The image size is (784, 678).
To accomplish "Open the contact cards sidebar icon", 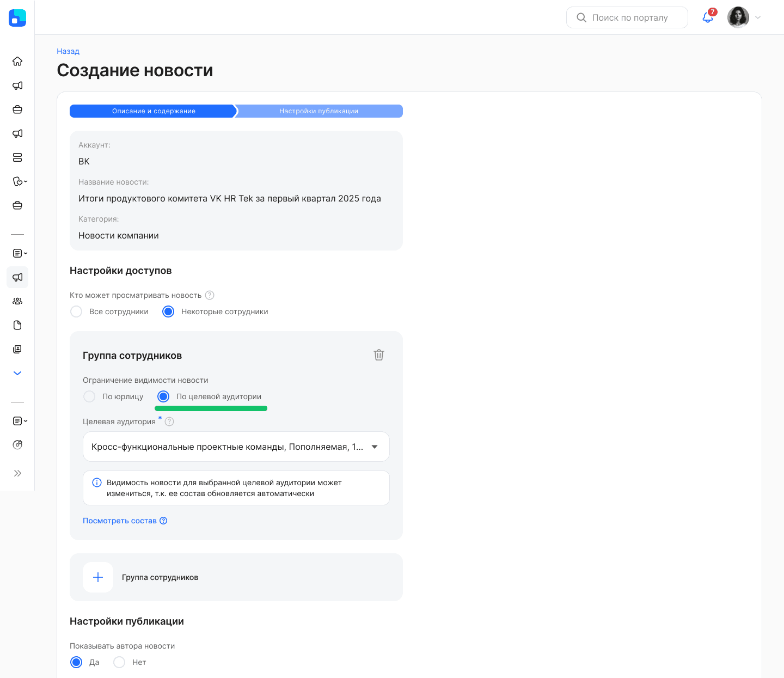I will [x=17, y=349].
